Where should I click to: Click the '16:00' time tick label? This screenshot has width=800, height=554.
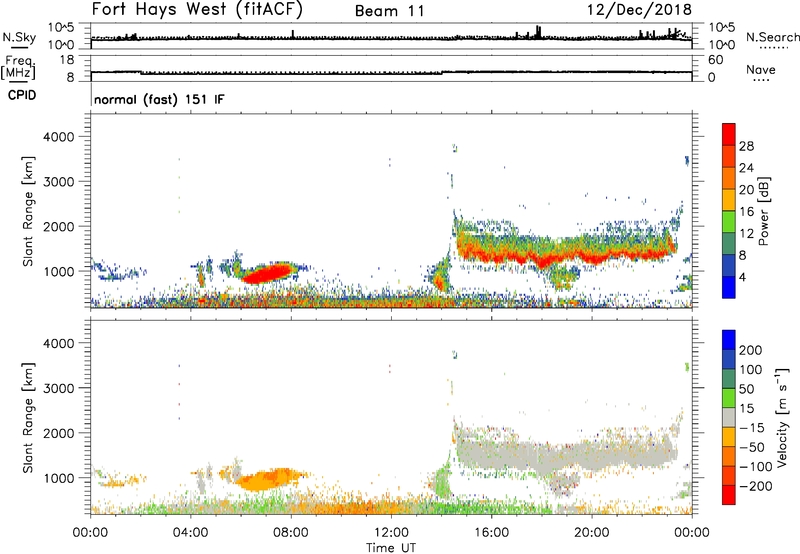[x=491, y=533]
